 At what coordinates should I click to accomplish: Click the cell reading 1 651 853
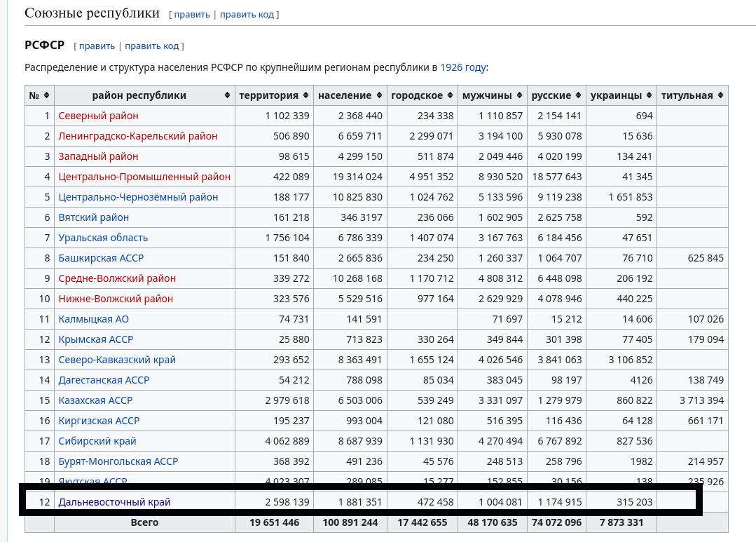point(631,197)
